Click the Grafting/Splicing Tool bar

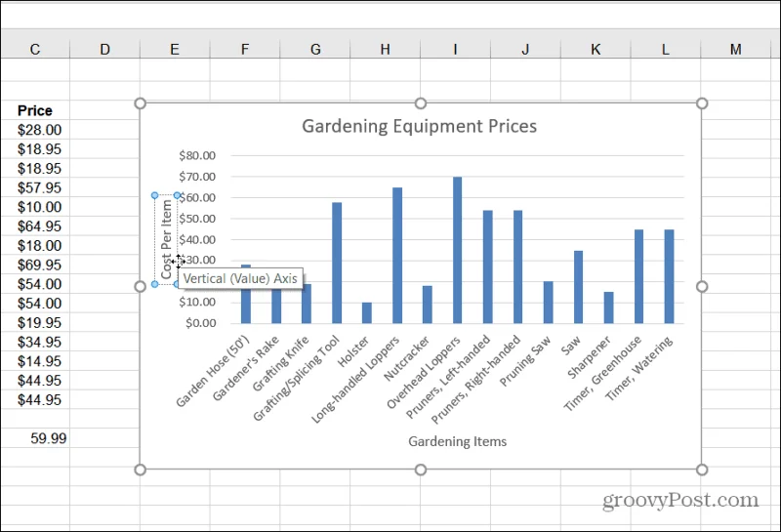click(x=337, y=263)
